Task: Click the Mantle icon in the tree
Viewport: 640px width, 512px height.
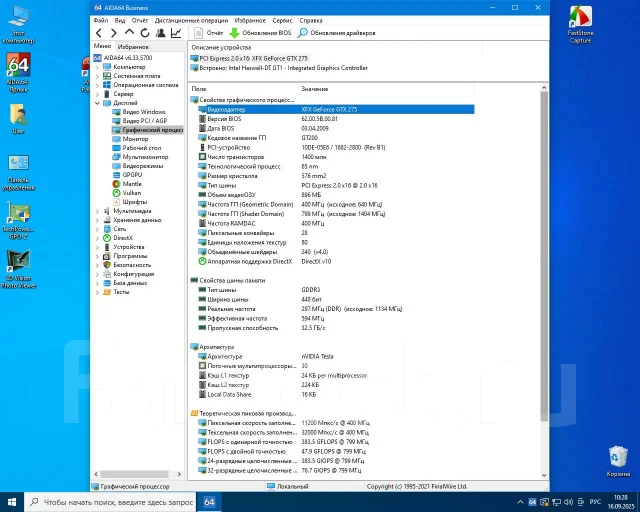Action: pos(116,184)
